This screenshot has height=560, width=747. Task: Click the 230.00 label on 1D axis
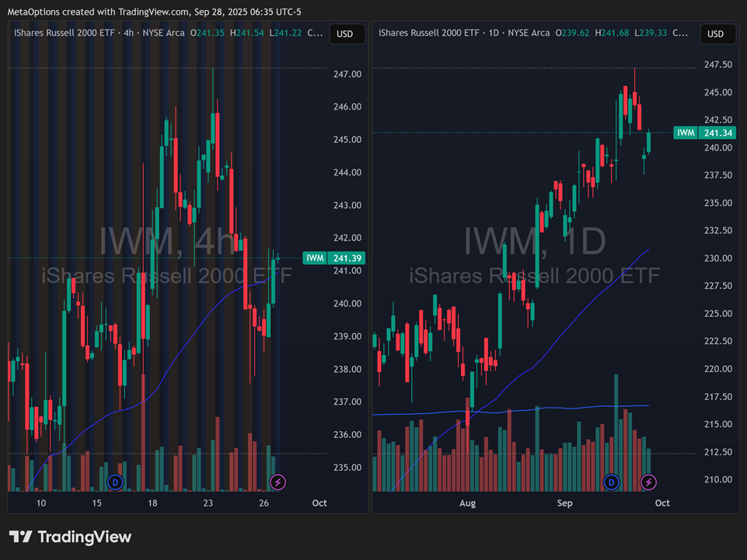[718, 258]
